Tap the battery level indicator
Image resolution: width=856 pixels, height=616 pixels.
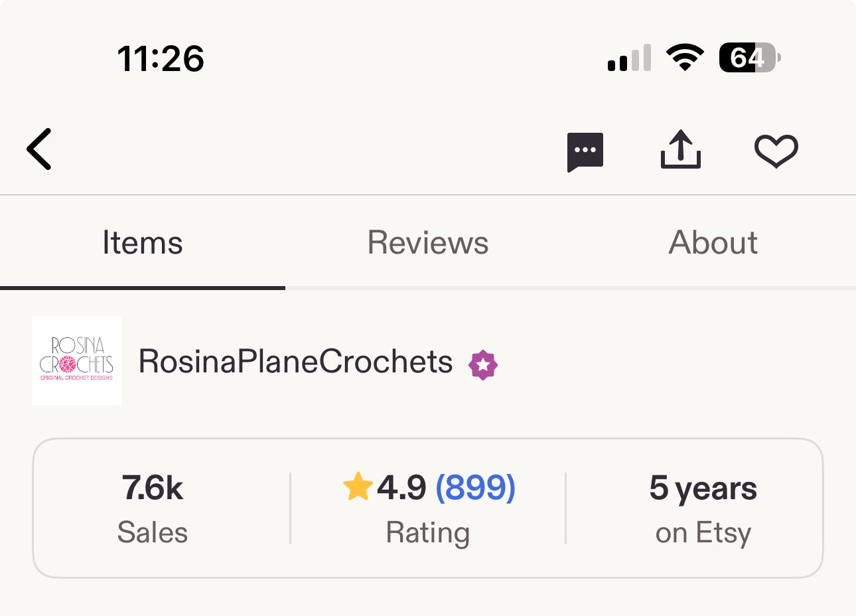coord(749,58)
